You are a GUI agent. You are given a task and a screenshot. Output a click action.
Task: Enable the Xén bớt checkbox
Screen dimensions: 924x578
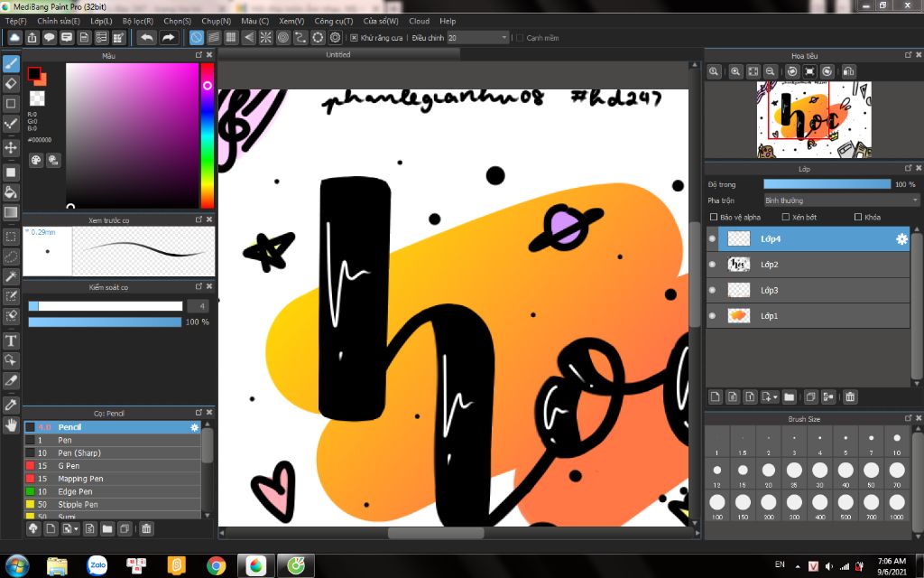786,217
